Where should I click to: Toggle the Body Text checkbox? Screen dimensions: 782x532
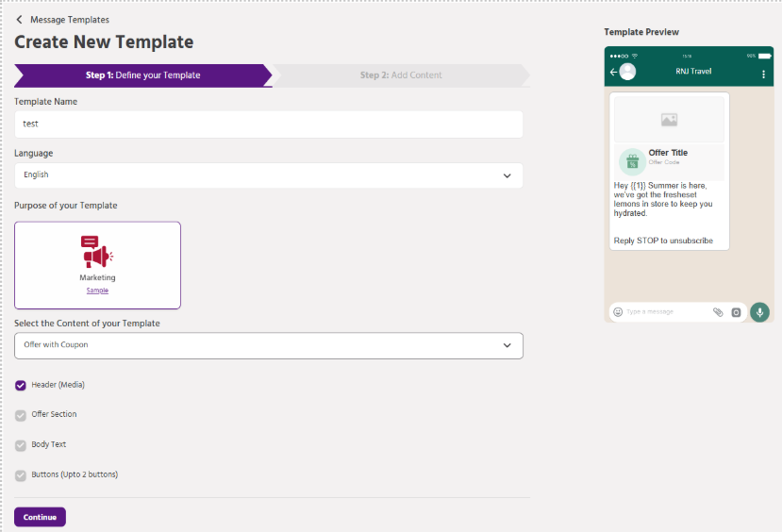click(x=21, y=445)
